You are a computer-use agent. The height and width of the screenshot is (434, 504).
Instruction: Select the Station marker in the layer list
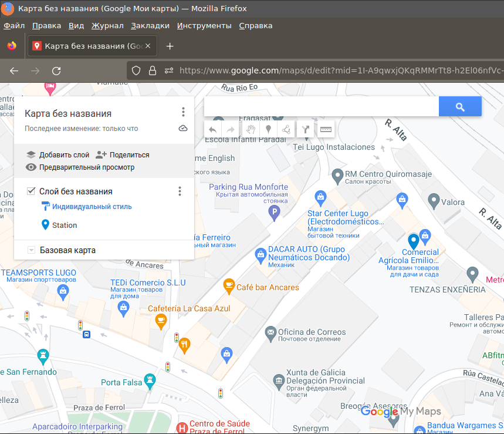(x=59, y=225)
